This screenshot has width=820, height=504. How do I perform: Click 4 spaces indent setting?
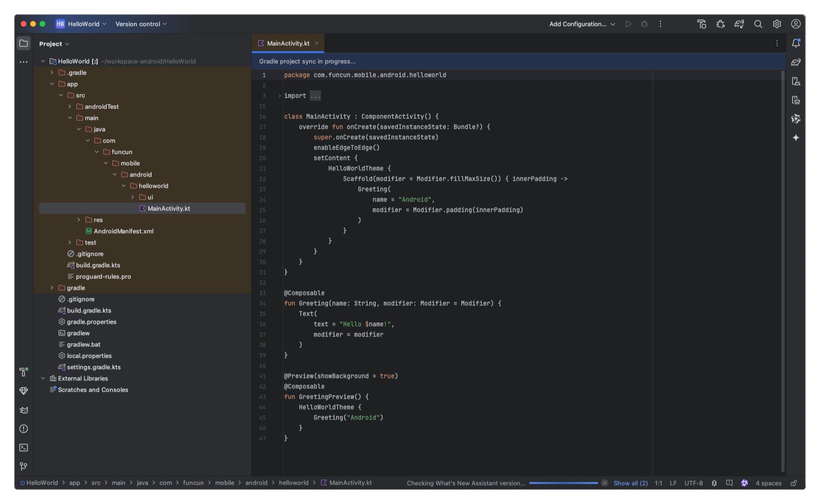coord(769,483)
